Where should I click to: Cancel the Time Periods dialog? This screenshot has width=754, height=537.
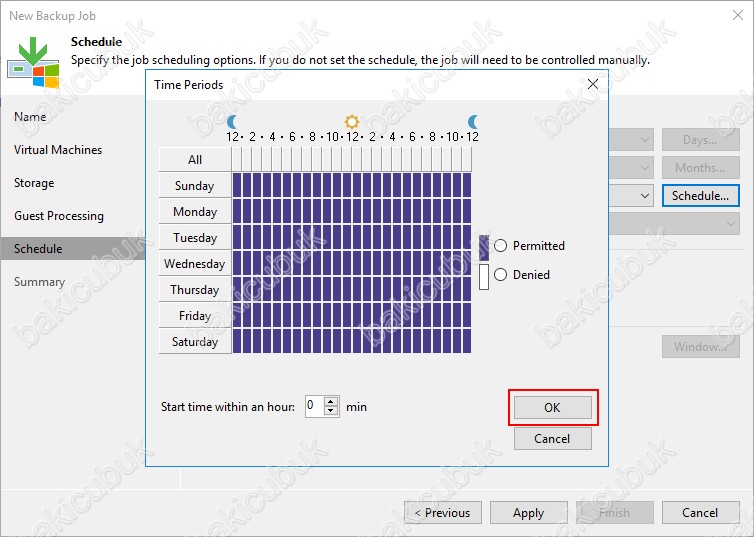(x=553, y=438)
